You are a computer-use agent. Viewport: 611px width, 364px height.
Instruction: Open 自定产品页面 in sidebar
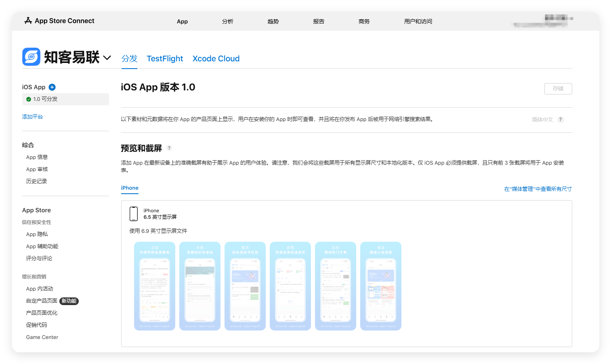[42, 301]
